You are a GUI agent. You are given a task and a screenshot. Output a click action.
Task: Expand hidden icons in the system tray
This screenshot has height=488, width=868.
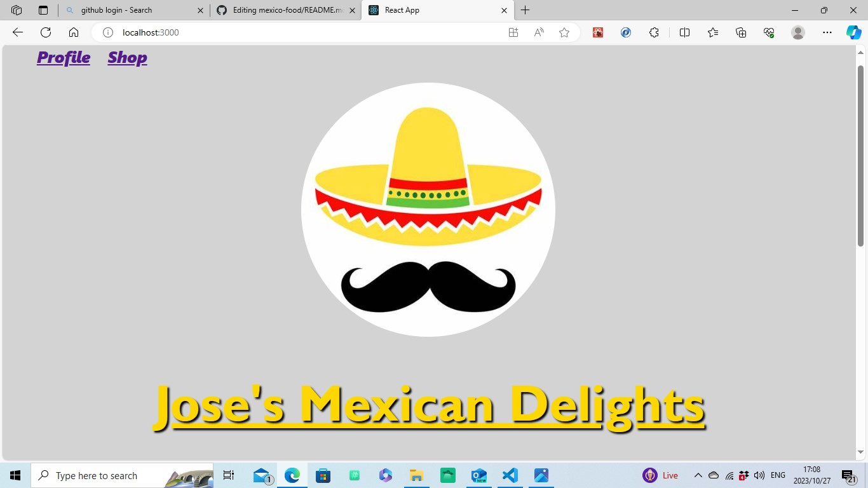pos(698,475)
